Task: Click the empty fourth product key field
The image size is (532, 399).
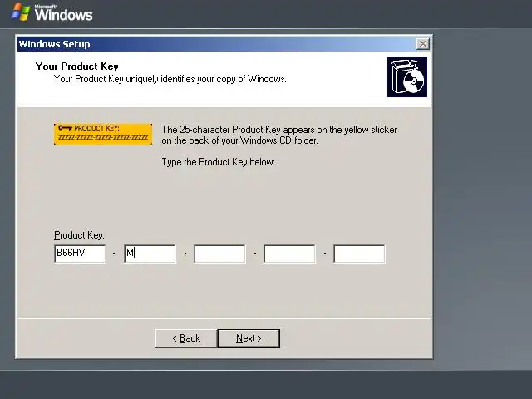Action: tap(290, 254)
